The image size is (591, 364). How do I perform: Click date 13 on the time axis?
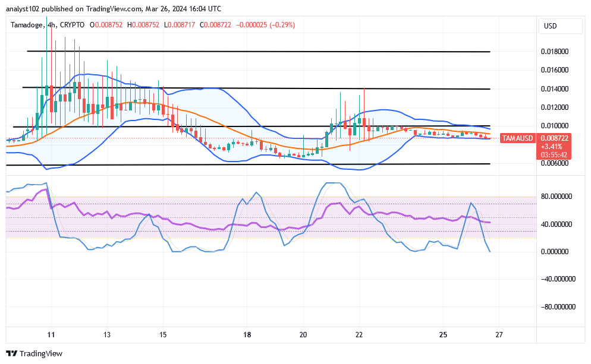tap(107, 335)
